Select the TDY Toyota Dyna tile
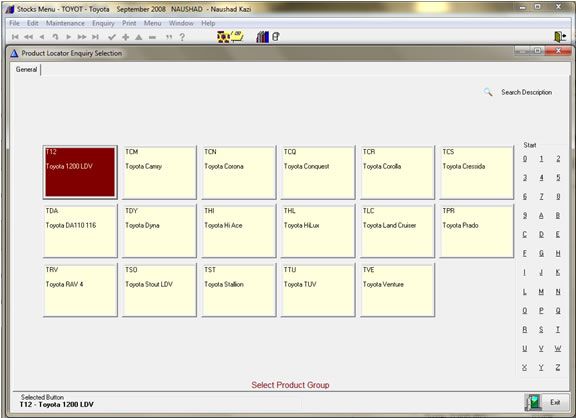This screenshot has width=576, height=418. click(x=159, y=231)
